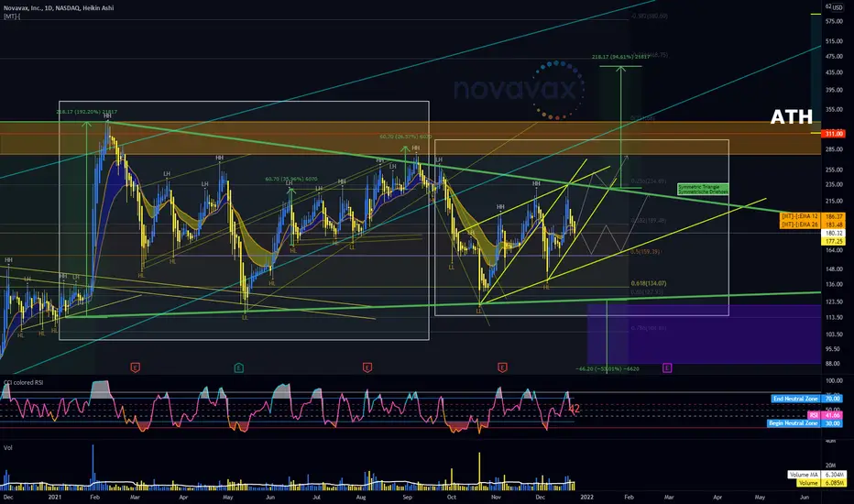Click the 0.618(134.07) Fibonacci level label
854x504 pixels.
[648, 283]
